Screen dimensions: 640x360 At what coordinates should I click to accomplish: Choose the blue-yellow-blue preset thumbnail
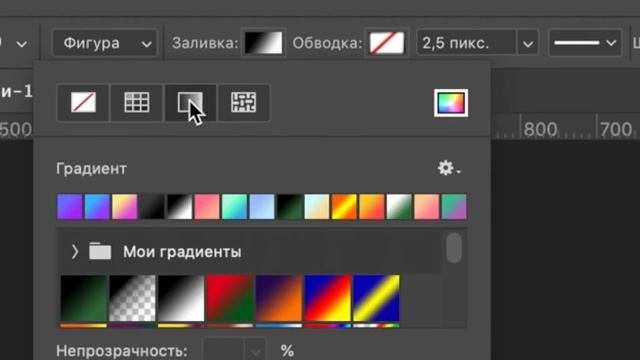tap(376, 298)
